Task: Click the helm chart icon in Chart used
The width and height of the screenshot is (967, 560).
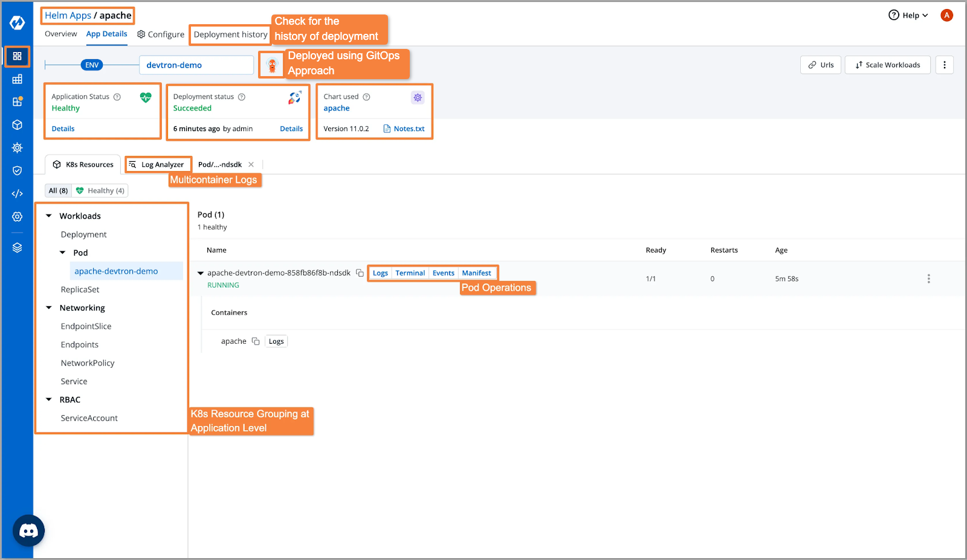Action: coord(418,97)
